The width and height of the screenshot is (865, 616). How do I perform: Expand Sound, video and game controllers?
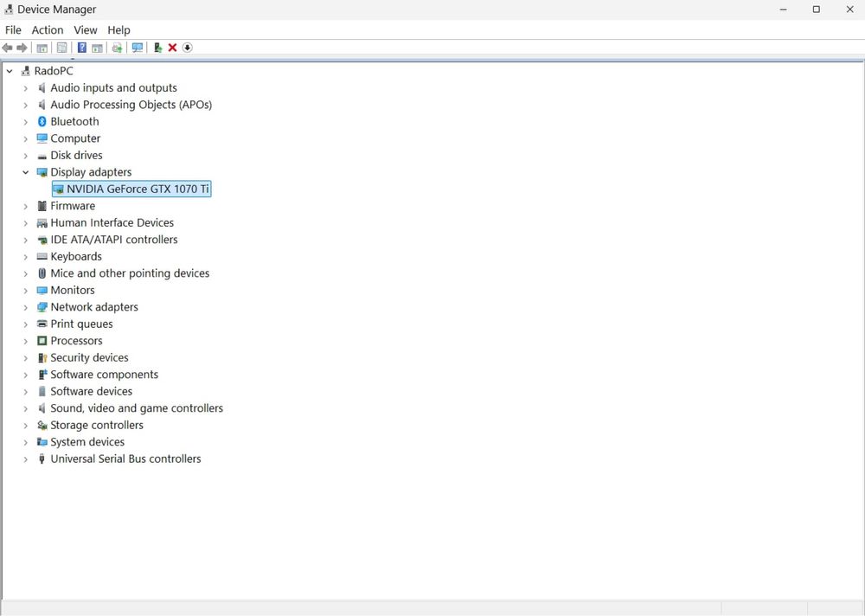pos(25,408)
